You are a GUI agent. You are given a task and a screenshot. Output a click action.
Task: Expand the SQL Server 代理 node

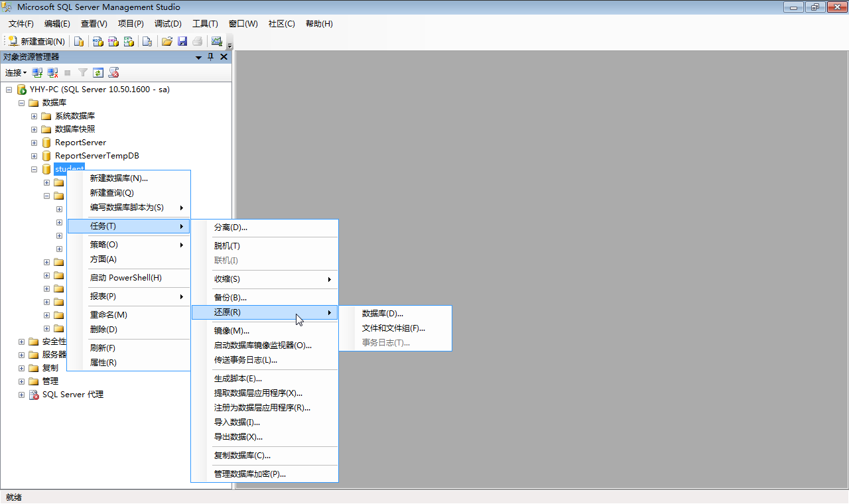pos(21,395)
